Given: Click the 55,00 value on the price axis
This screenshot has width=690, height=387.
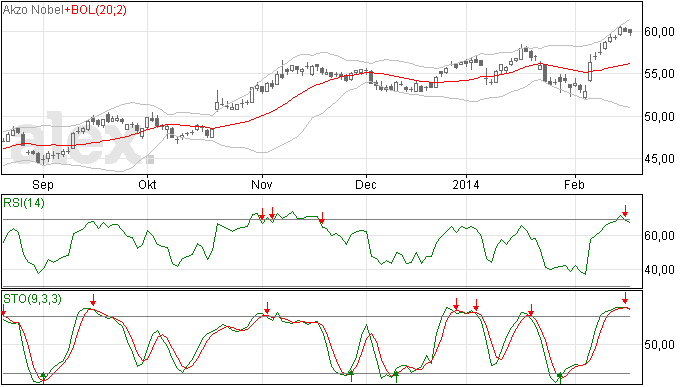Looking at the screenshot, I should pos(659,74).
